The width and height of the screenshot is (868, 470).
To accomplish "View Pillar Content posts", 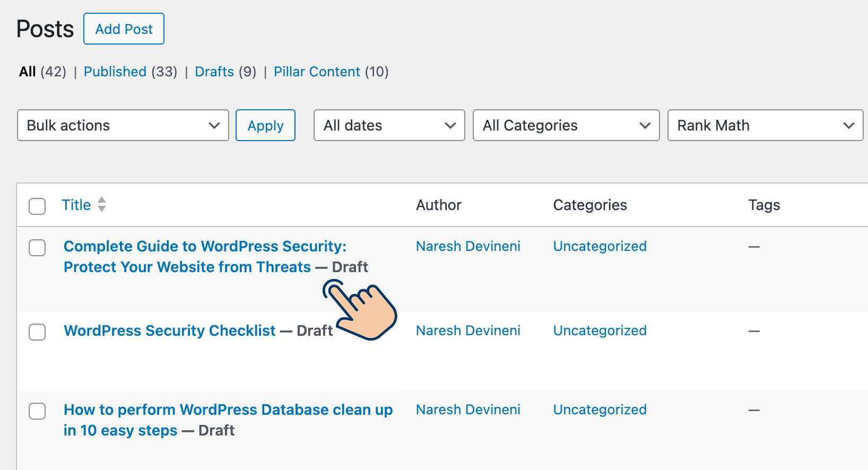I will point(317,72).
